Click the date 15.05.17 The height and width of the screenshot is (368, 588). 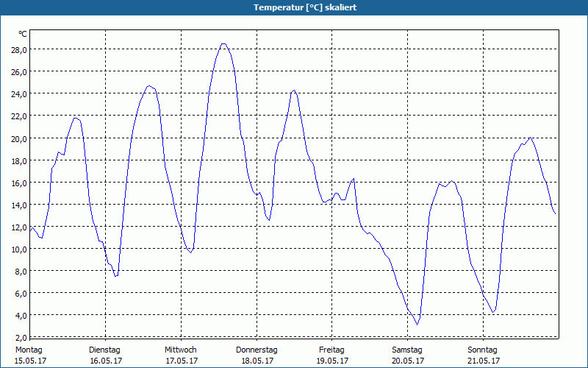click(30, 361)
